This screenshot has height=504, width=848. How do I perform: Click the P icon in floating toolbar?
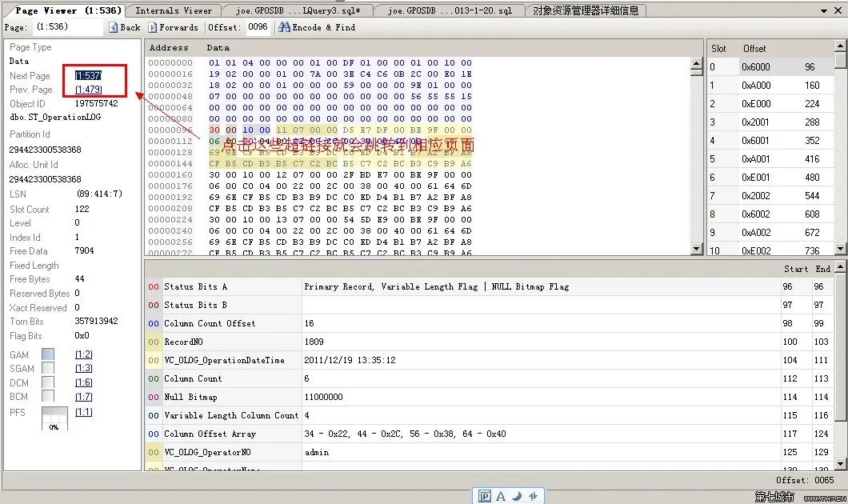click(x=485, y=496)
